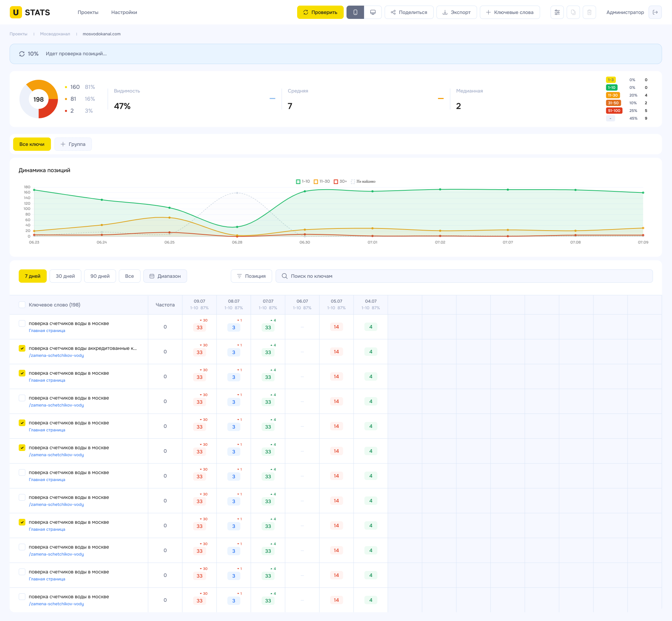Click the donut chart showing 198
The height and width of the screenshot is (621, 672).
pos(38,99)
